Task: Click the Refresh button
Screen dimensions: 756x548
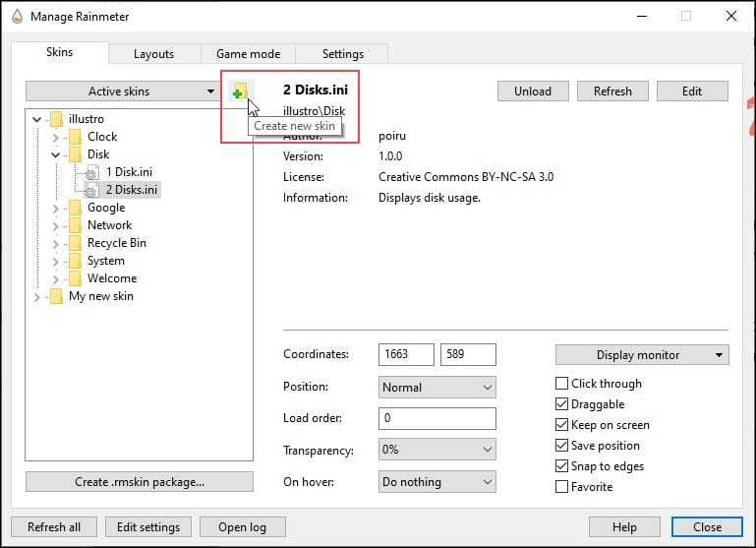Action: 612,91
